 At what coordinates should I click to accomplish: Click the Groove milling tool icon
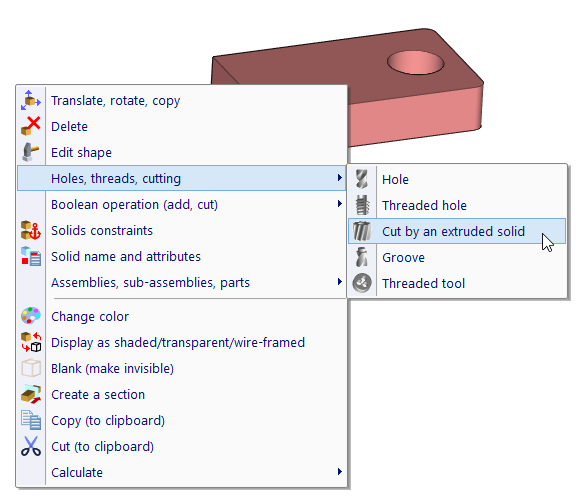click(x=362, y=257)
